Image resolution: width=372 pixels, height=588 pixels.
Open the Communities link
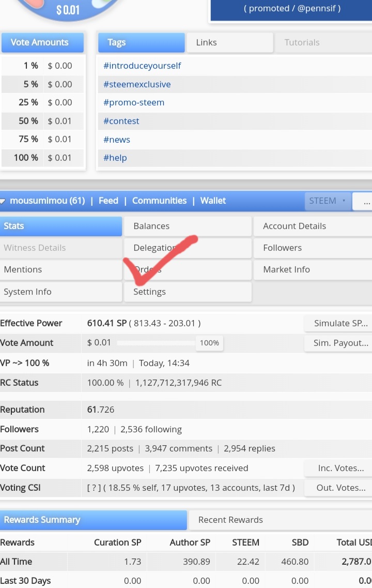159,201
